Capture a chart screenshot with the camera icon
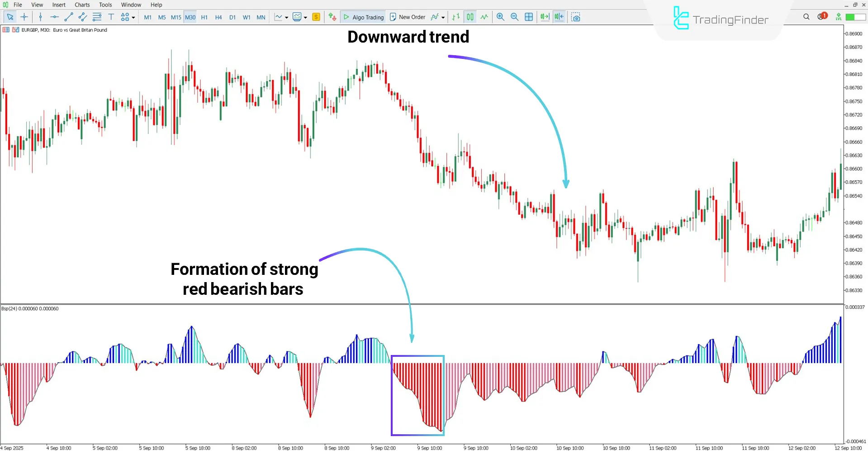Screen dimensions: 868x451 [x=575, y=17]
